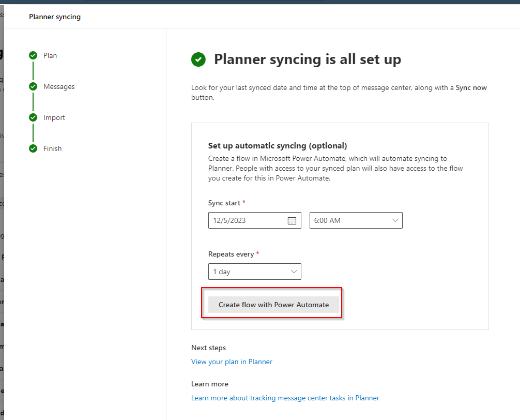Jump to the Import step label

pyautogui.click(x=54, y=117)
